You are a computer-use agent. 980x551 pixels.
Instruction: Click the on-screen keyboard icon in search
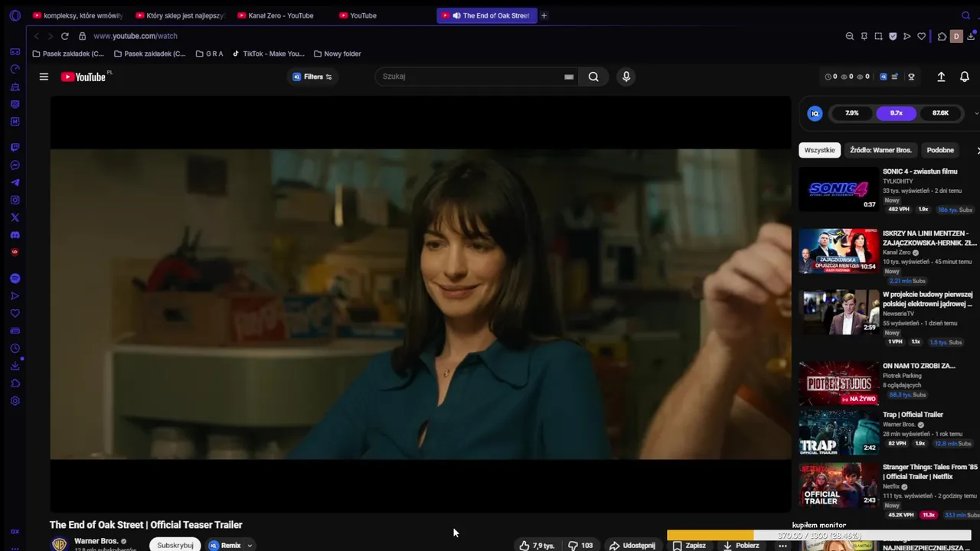coord(569,77)
